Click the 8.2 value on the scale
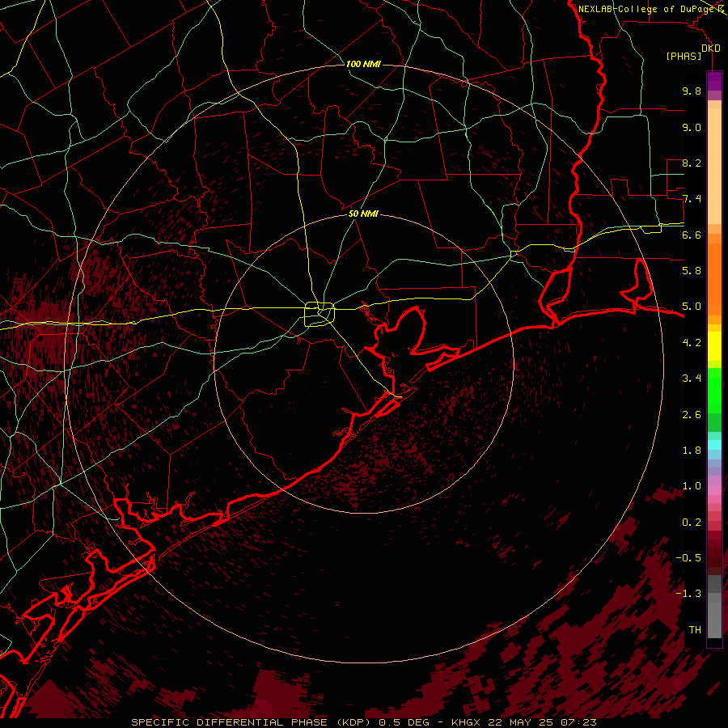The height and width of the screenshot is (728, 728). [x=692, y=163]
